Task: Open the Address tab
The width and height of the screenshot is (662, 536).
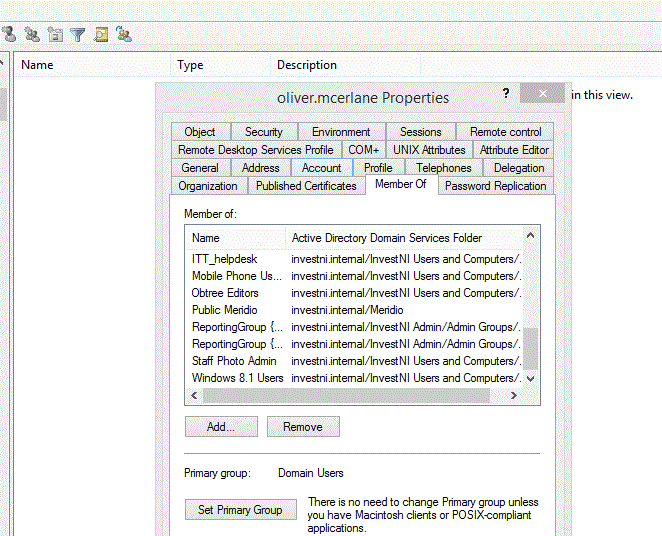Action: pyautogui.click(x=260, y=168)
